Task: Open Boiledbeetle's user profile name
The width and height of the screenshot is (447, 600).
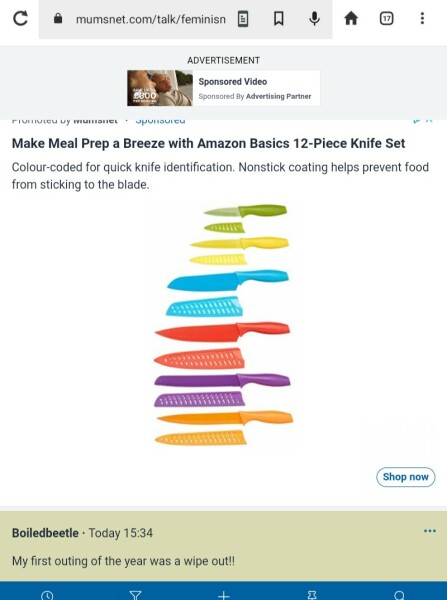Action: tap(45, 533)
